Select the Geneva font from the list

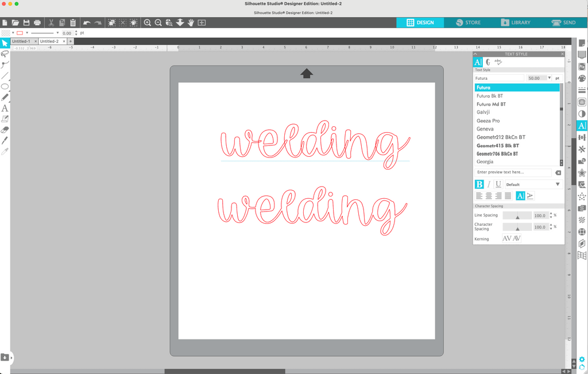(486, 129)
